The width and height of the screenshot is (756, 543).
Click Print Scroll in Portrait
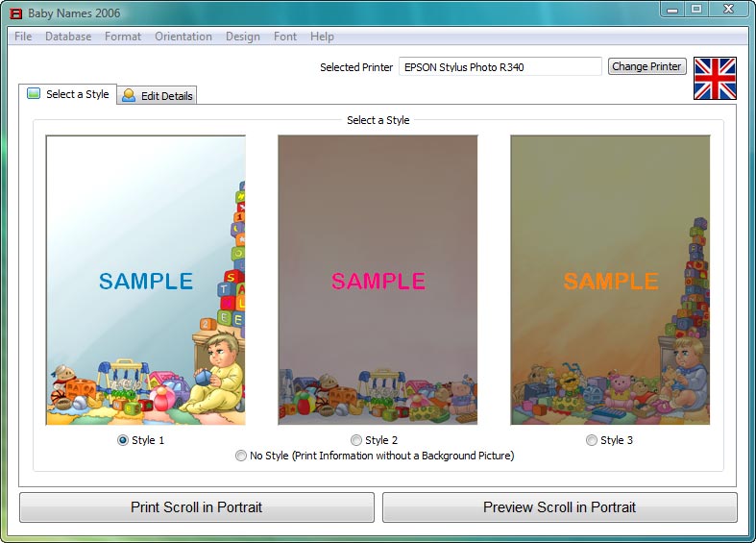(x=197, y=507)
